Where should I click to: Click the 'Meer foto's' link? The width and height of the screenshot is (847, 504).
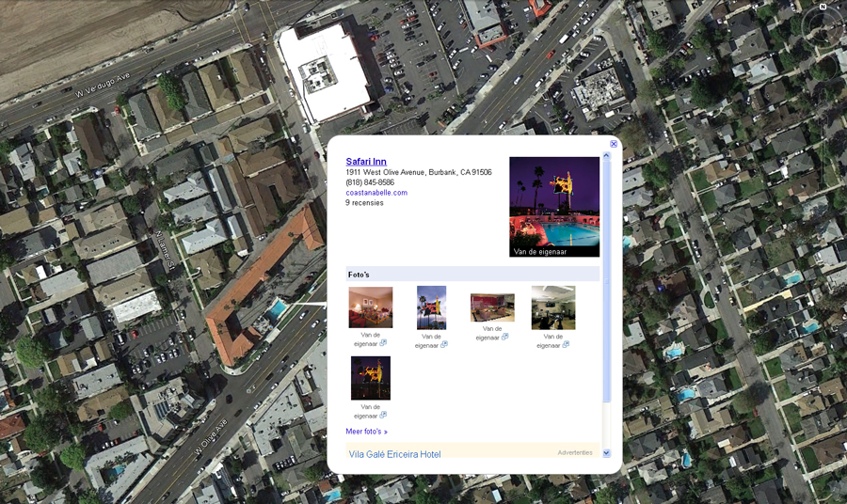(367, 432)
